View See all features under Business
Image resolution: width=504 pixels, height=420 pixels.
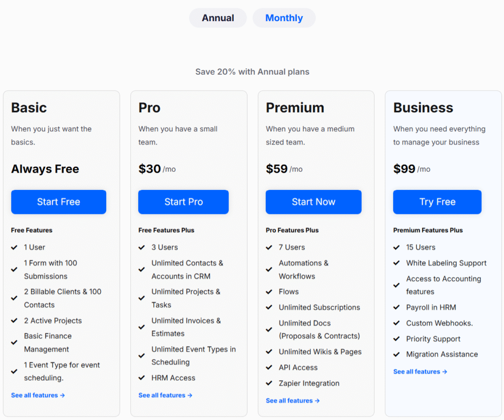tap(420, 372)
